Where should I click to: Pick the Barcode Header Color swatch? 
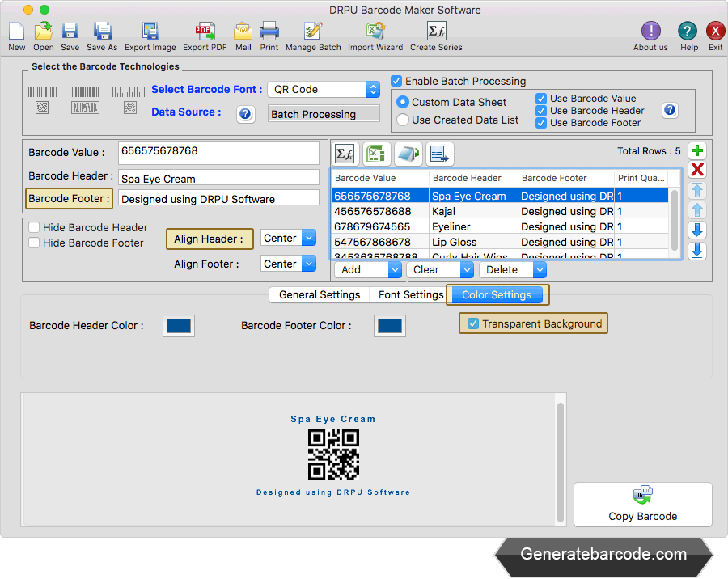[x=179, y=326]
